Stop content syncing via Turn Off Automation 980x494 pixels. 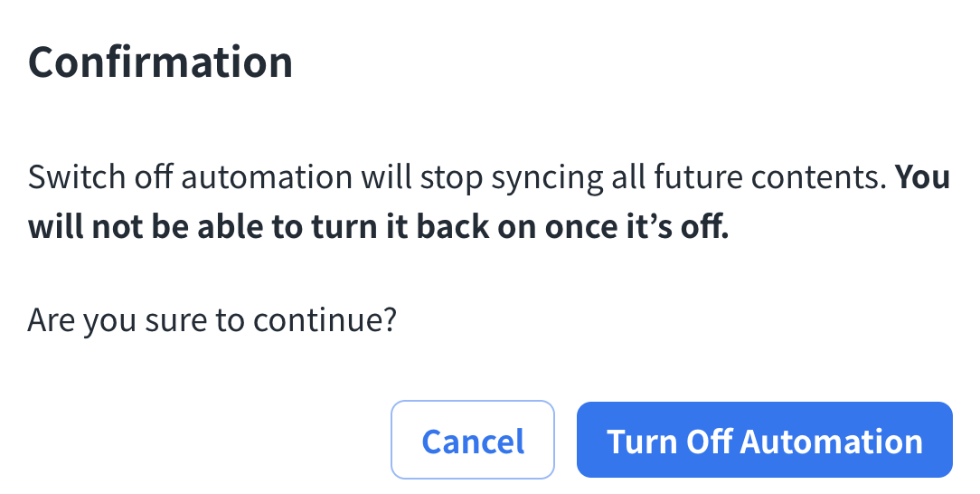(x=764, y=441)
